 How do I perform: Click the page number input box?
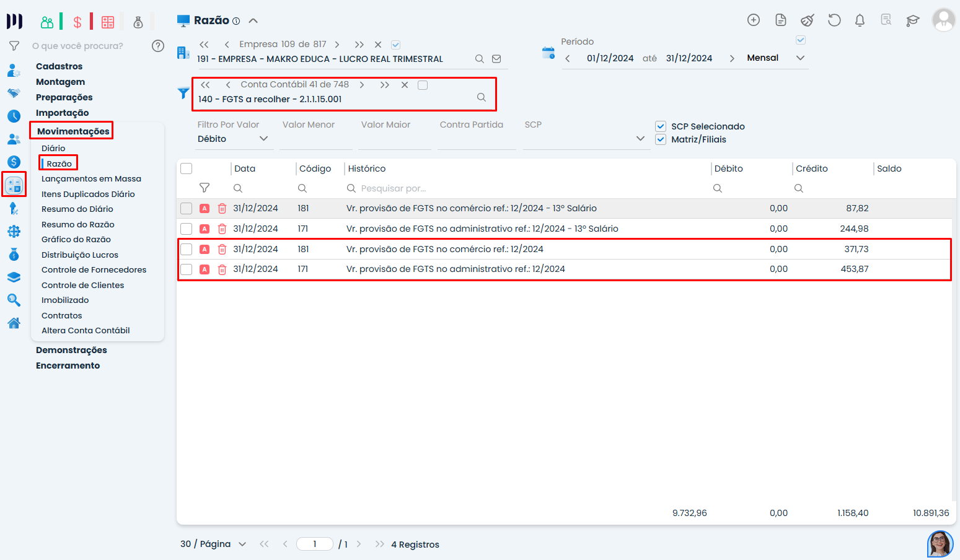(x=315, y=544)
